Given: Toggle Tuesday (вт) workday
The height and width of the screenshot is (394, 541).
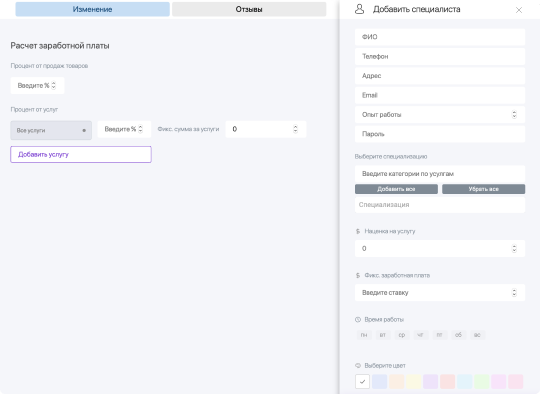Looking at the screenshot, I should click(383, 335).
